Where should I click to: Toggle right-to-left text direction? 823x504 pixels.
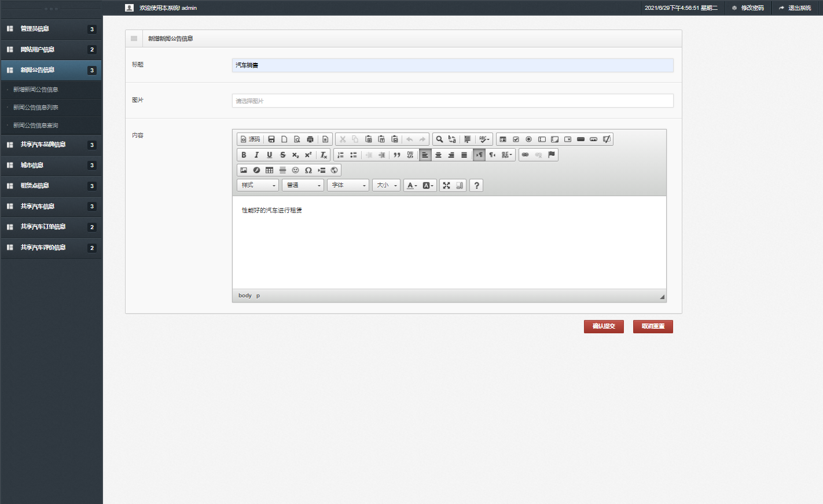(492, 155)
